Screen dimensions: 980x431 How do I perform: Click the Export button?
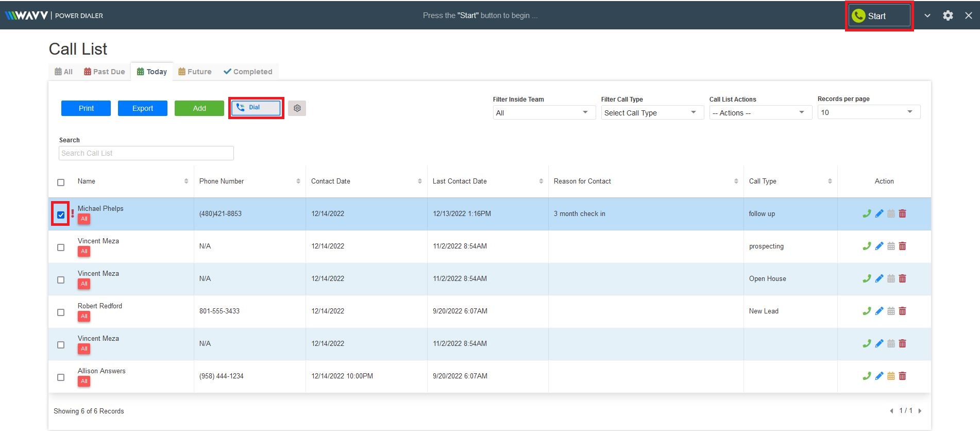tap(143, 108)
